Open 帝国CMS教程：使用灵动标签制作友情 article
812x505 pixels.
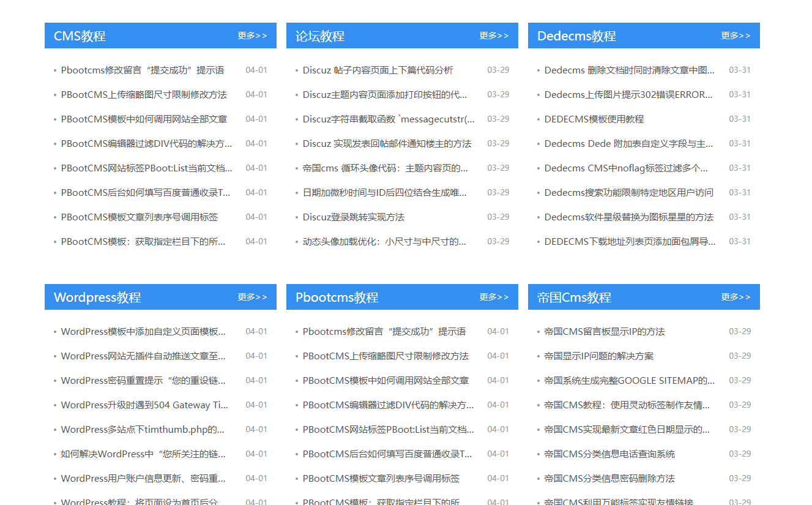[627, 405]
